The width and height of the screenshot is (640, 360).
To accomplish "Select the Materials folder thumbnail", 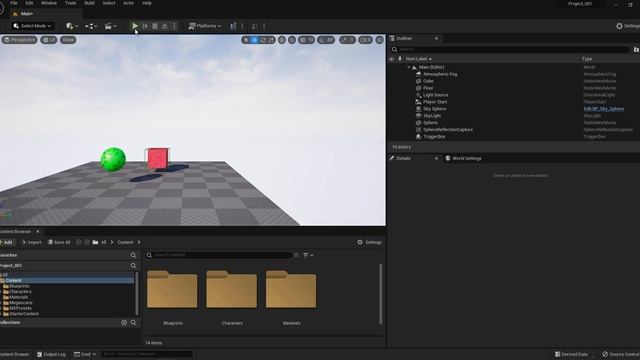I will [x=291, y=289].
